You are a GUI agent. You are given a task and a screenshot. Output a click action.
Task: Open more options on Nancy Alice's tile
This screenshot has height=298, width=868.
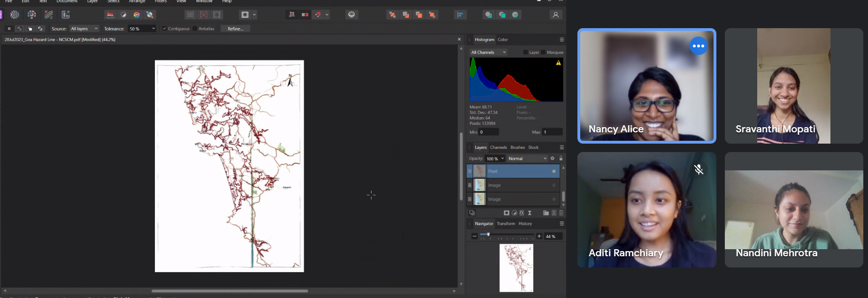699,46
